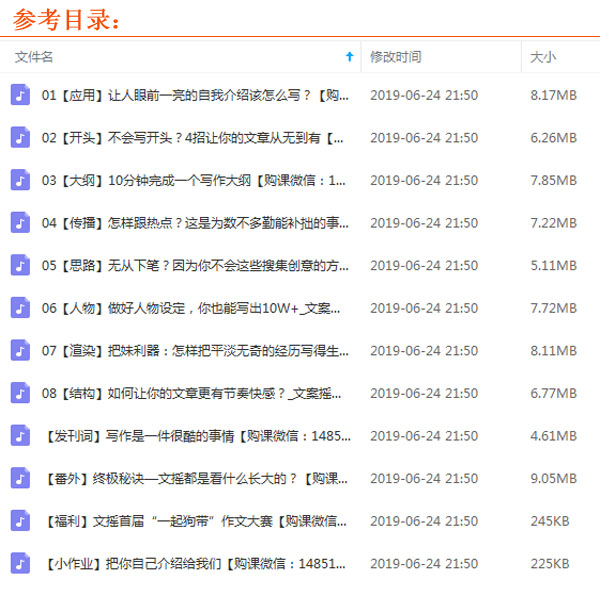Viewport: 600px width, 596px height.
Task: Sort files by 文件名 column header
Action: (34, 57)
